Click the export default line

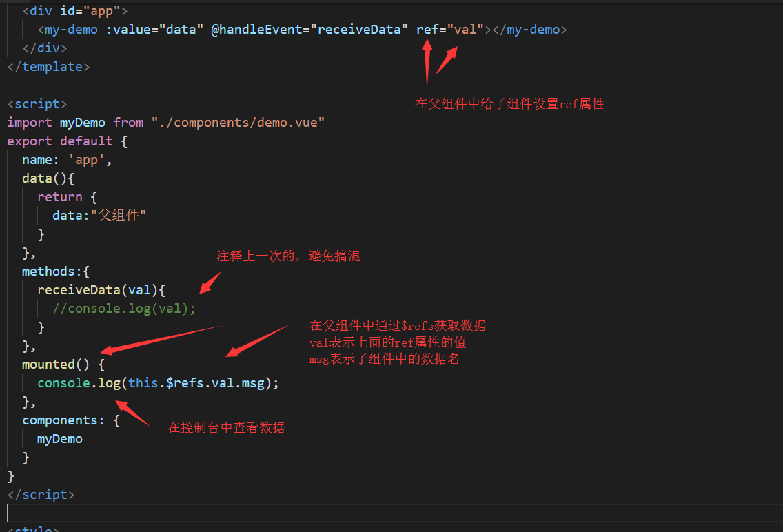(68, 141)
